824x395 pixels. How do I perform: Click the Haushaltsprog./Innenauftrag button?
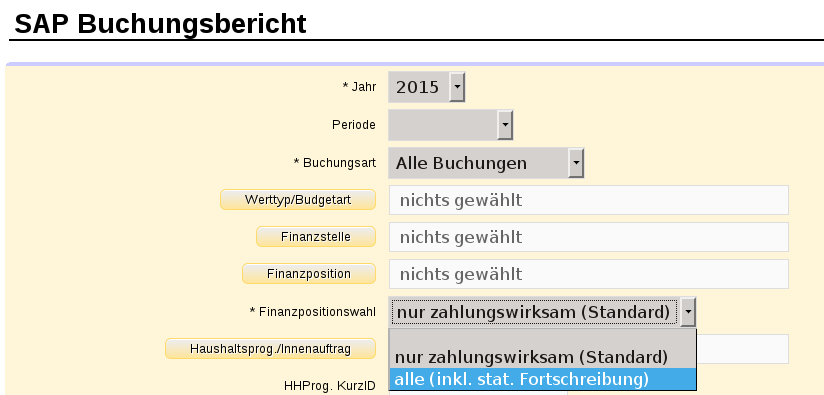tap(271, 349)
